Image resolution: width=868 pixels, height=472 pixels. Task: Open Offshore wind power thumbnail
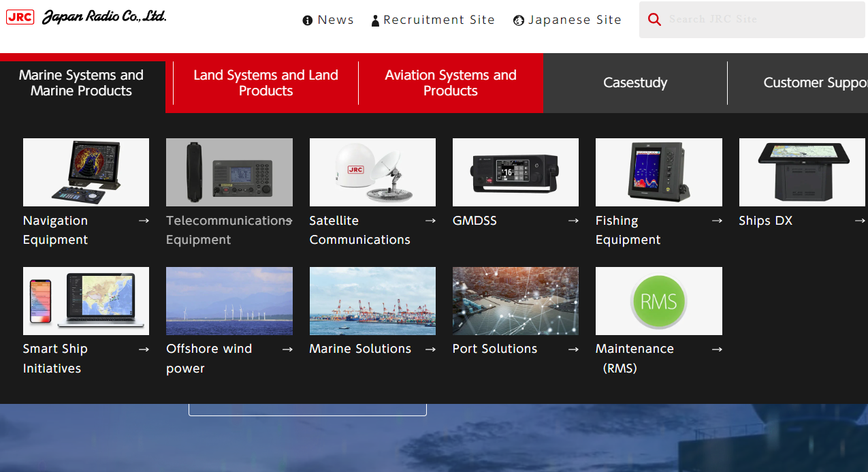click(229, 301)
